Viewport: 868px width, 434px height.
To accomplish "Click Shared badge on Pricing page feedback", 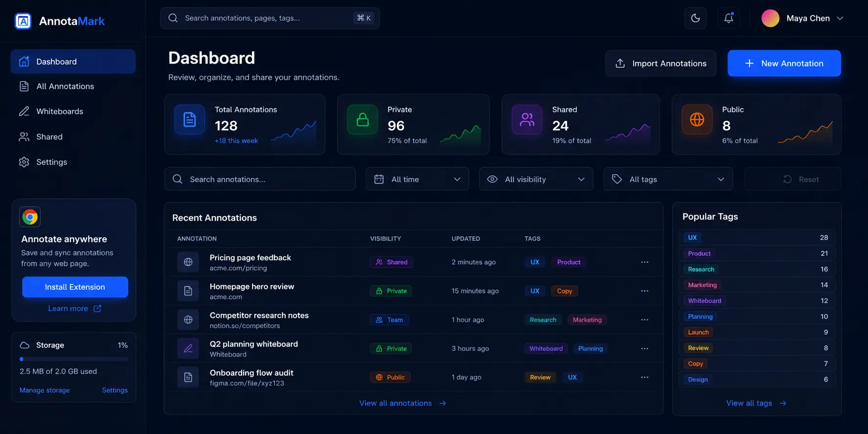I will pos(391,262).
